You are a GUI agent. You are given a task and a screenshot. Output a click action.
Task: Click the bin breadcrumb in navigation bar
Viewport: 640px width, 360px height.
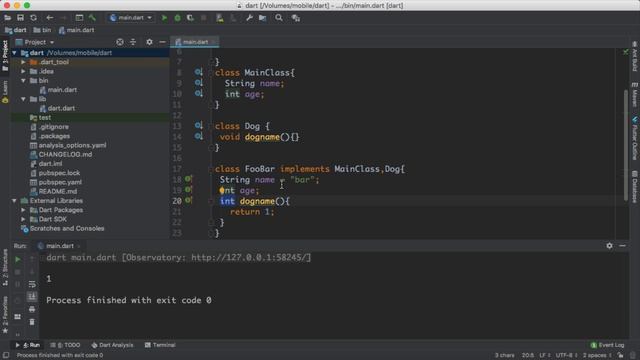(42, 30)
